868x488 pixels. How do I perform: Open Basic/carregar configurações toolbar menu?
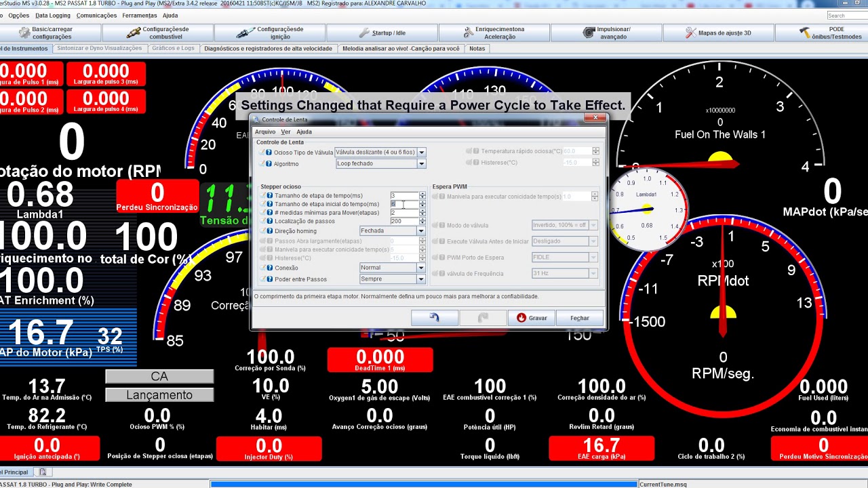coord(51,33)
